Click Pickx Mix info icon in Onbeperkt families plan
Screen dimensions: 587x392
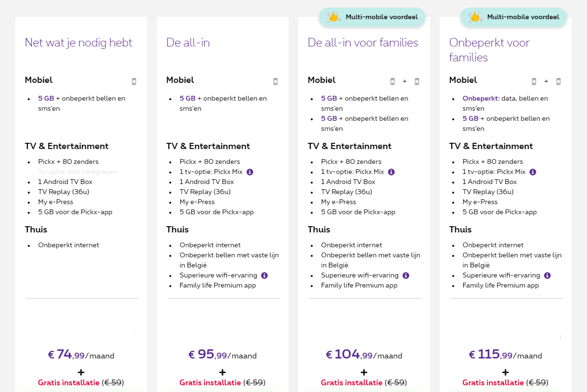(533, 172)
